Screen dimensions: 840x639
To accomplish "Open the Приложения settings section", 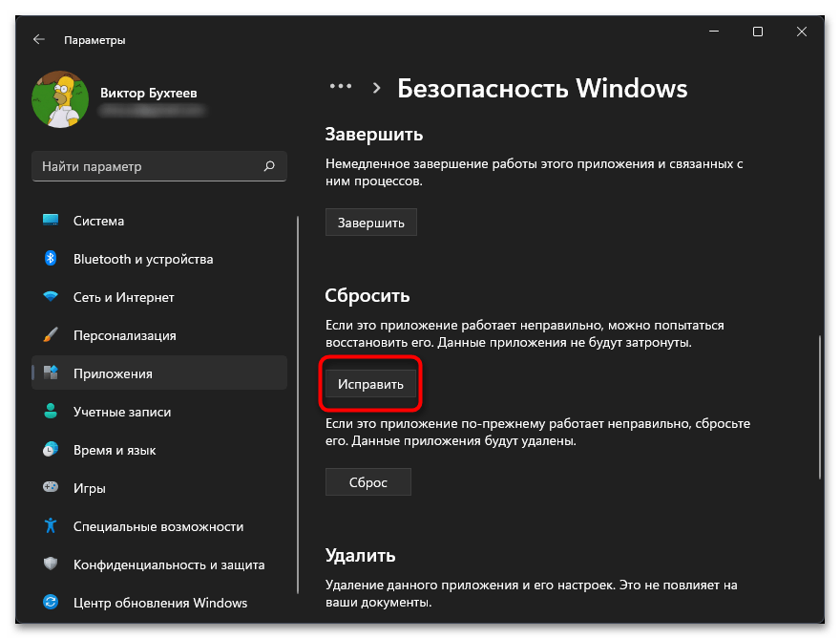I will (113, 373).
